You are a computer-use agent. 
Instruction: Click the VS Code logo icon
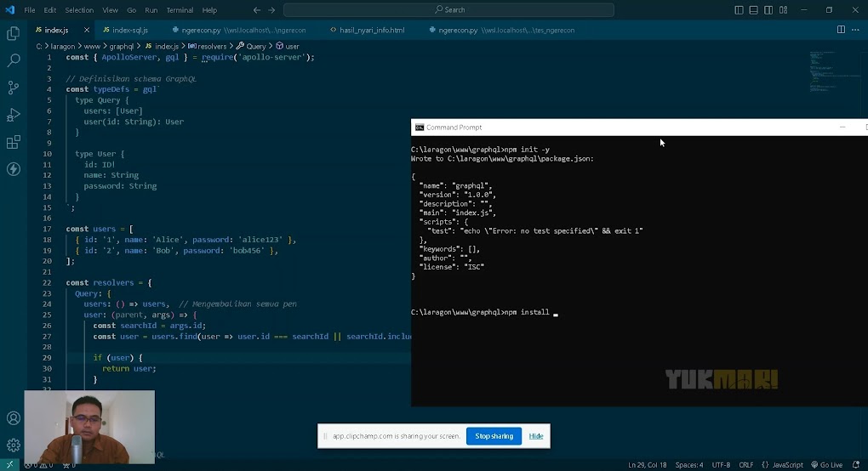[10, 10]
